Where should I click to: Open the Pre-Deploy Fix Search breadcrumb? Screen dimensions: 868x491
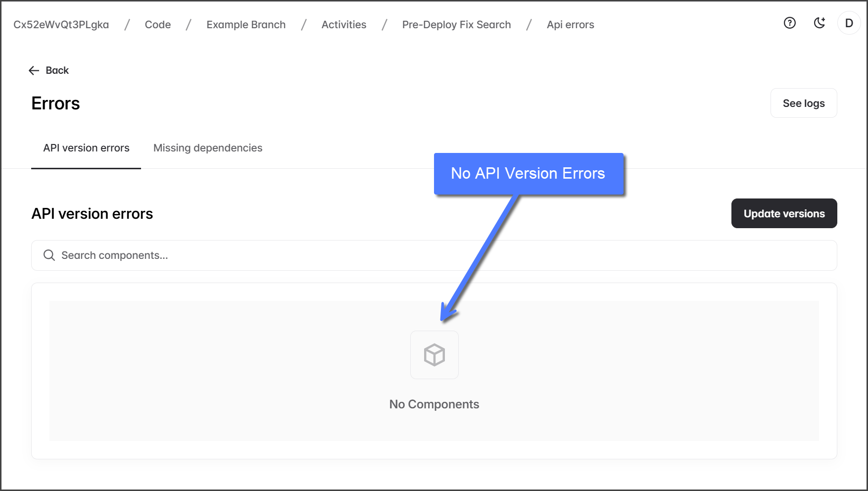tap(456, 25)
